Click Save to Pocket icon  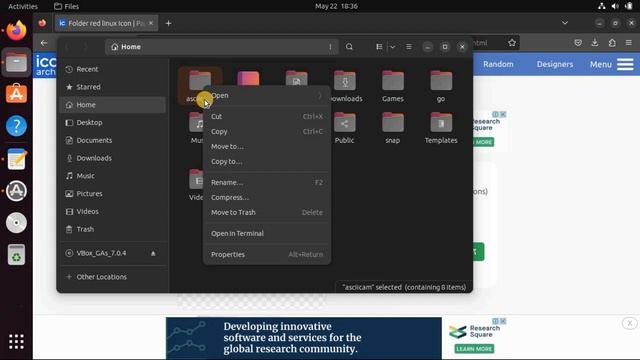pyautogui.click(x=578, y=43)
